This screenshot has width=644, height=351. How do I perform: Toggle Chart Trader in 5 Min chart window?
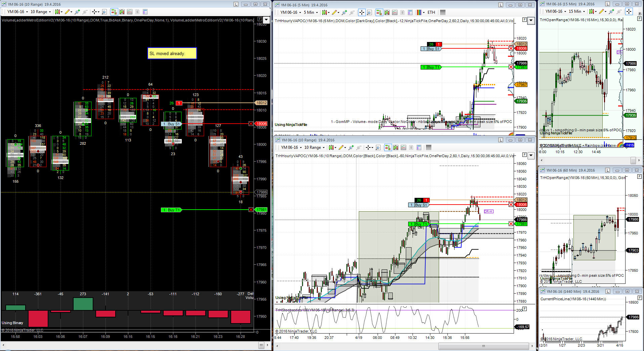click(379, 12)
